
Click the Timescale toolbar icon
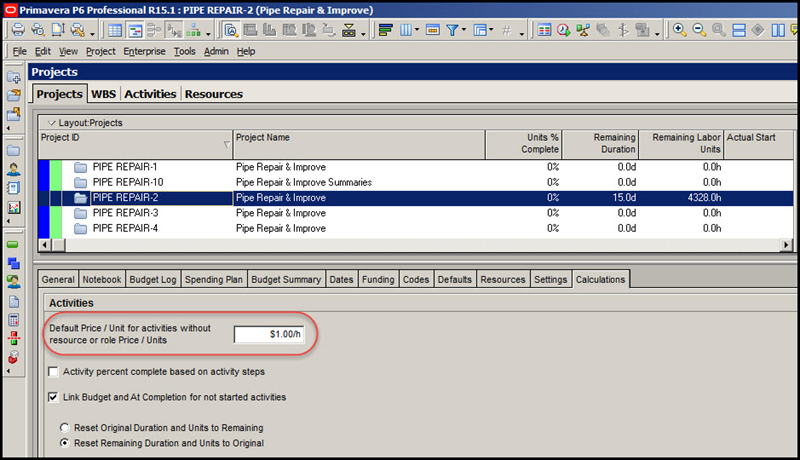433,31
